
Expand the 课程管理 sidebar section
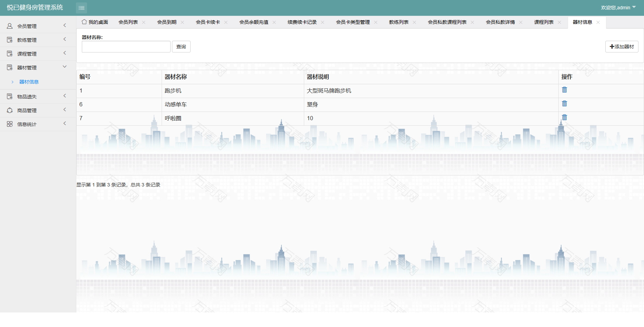[38, 54]
